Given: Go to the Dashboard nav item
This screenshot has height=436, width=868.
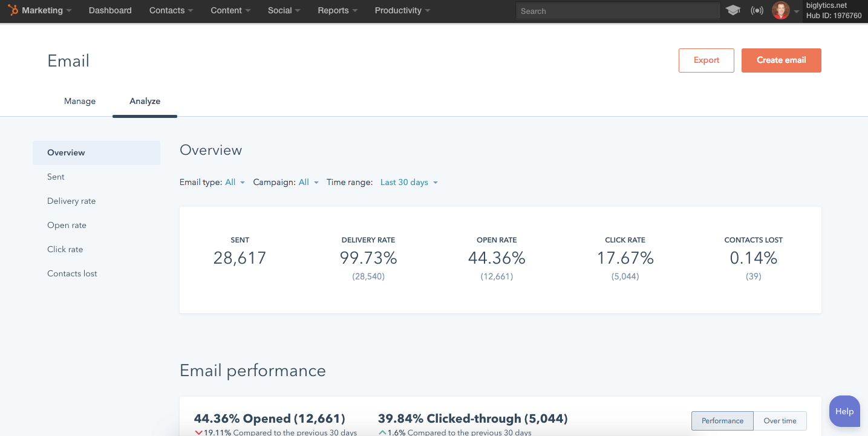Looking at the screenshot, I should (x=110, y=10).
